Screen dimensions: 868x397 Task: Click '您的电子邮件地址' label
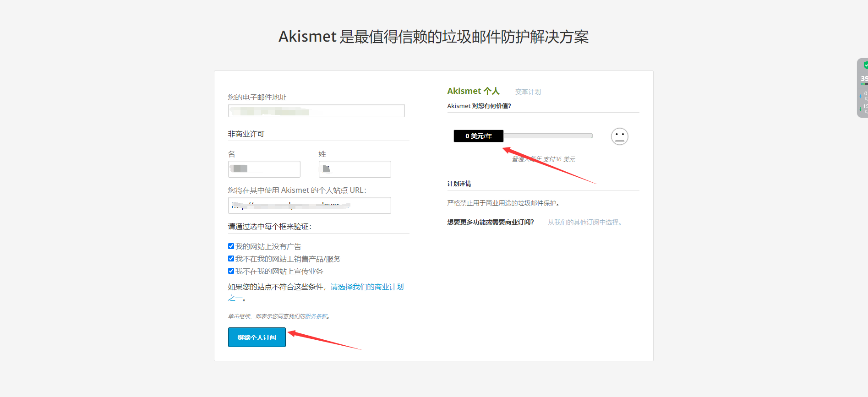257,98
